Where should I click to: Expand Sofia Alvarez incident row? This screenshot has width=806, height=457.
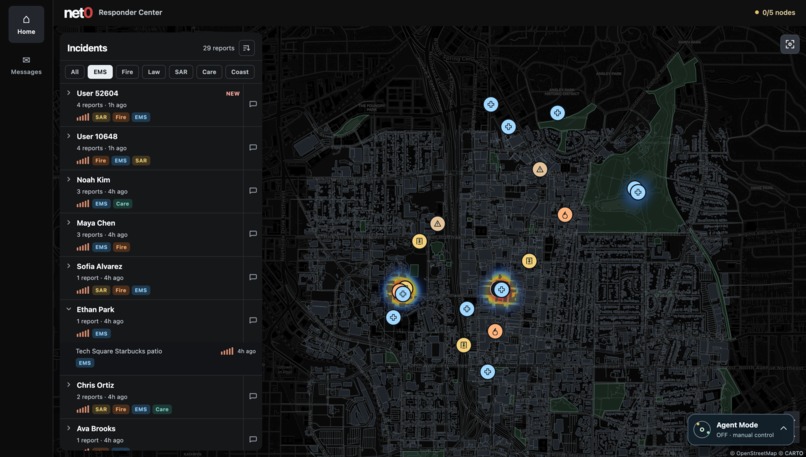click(68, 266)
